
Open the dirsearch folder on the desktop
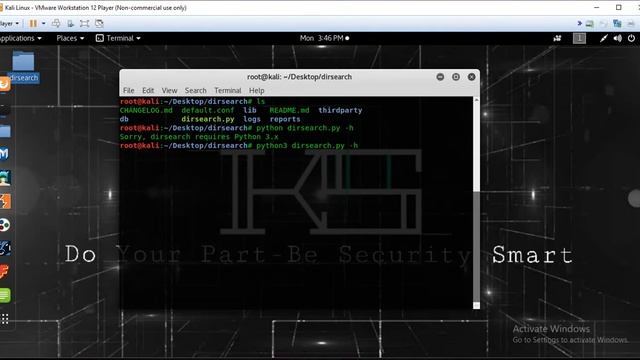pyautogui.click(x=23, y=66)
